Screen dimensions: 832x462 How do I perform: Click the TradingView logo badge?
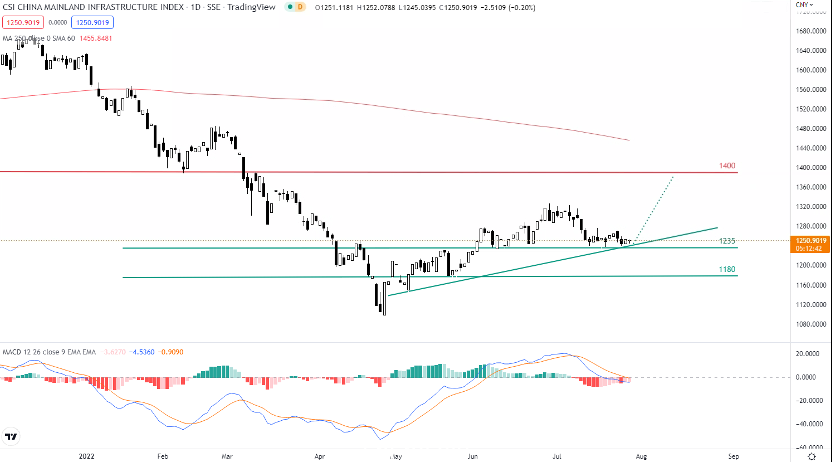pos(11,437)
